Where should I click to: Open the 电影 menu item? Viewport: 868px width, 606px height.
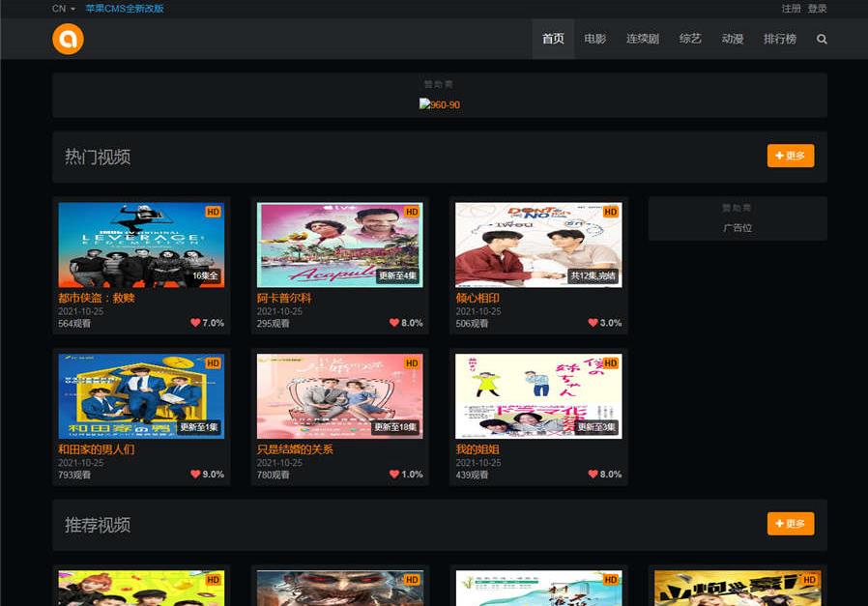(595, 40)
